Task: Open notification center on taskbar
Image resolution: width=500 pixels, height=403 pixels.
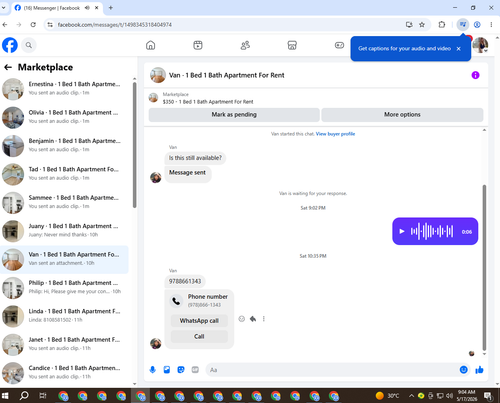Action: tap(488, 396)
